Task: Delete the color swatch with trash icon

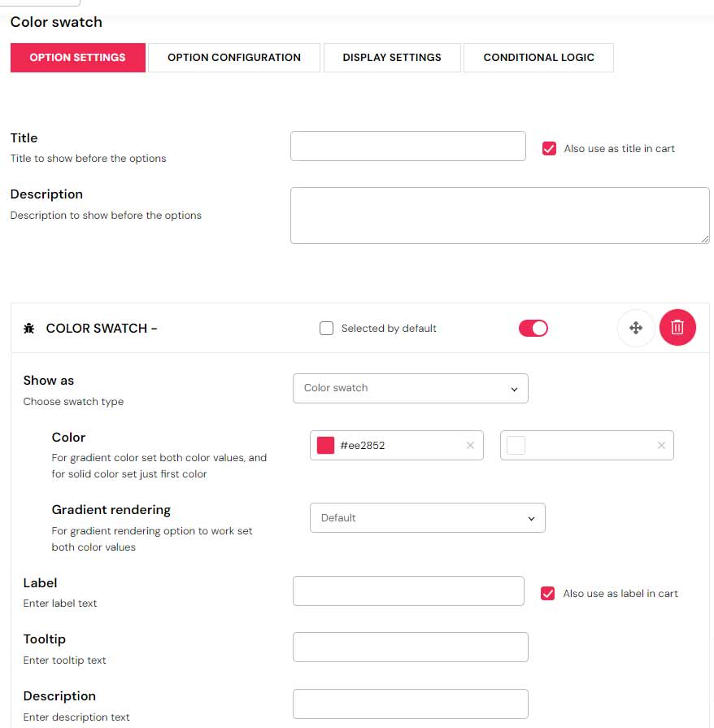Action: click(x=677, y=328)
